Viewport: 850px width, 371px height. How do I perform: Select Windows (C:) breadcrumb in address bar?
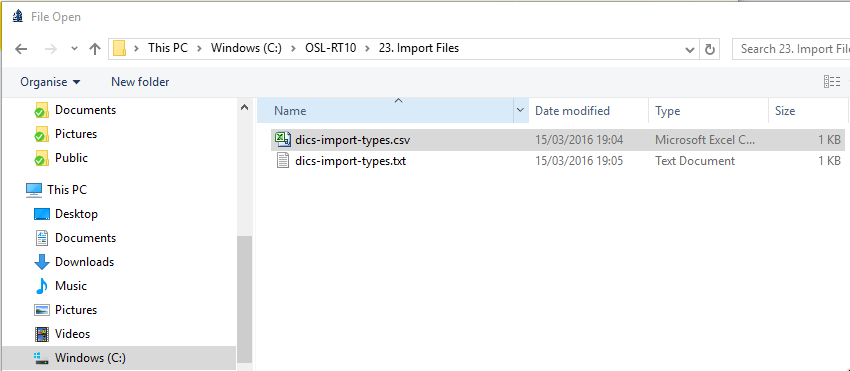point(246,48)
